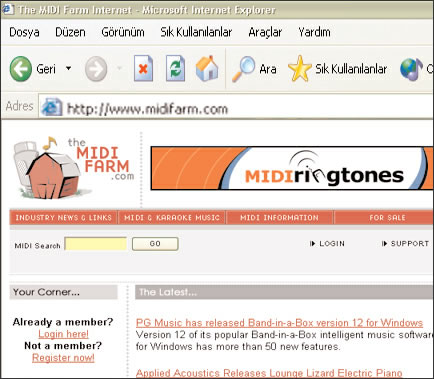
Task: Click the Home house icon
Action: (x=207, y=69)
